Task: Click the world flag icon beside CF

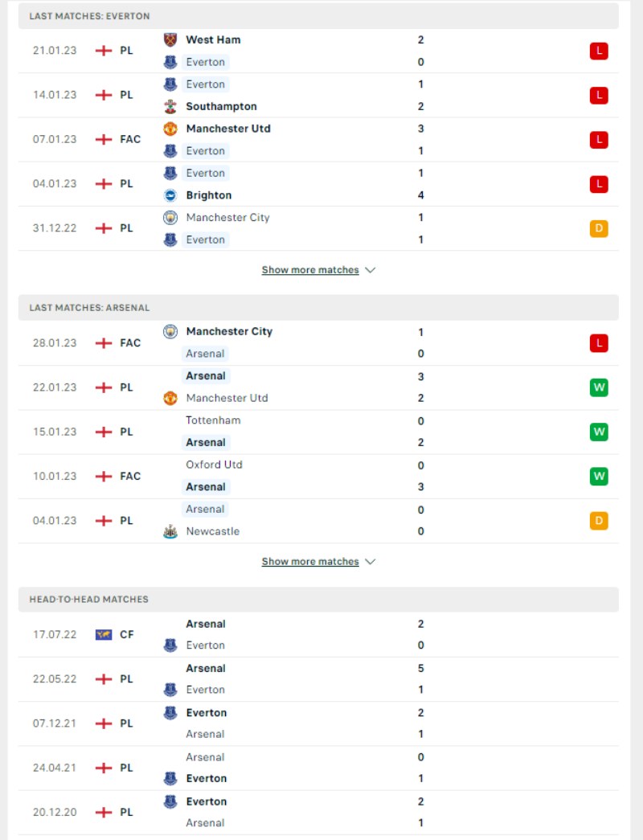Action: (x=104, y=635)
